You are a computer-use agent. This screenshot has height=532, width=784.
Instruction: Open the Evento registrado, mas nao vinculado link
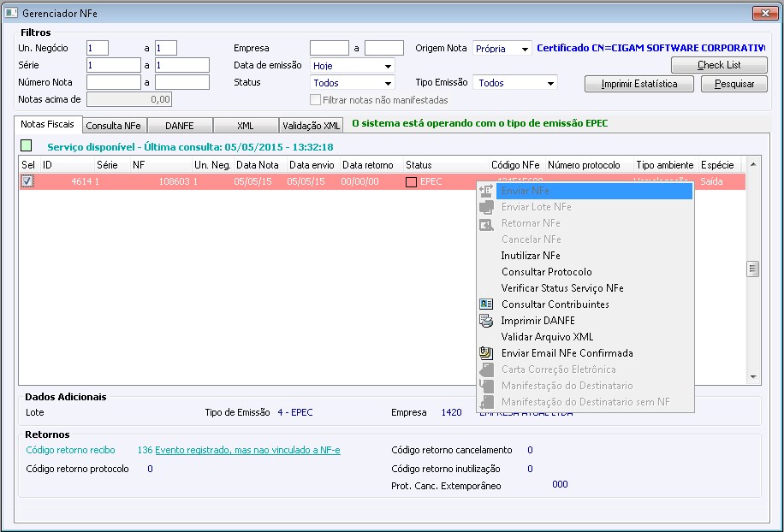[x=247, y=450]
